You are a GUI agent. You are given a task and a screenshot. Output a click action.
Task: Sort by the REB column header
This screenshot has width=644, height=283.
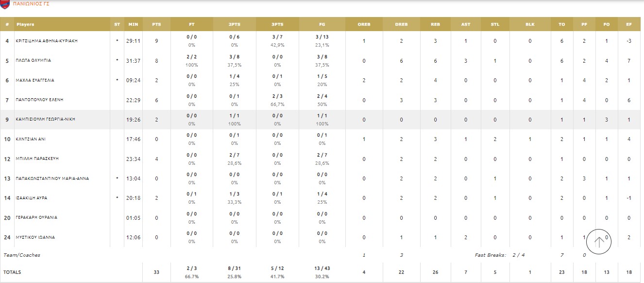[436, 24]
